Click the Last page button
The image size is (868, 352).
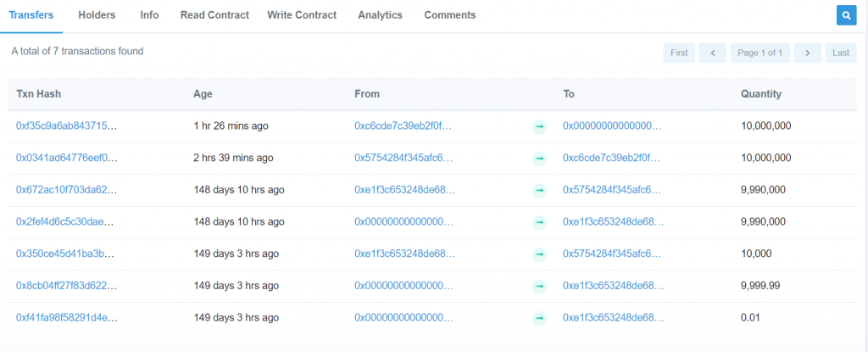[x=840, y=53]
